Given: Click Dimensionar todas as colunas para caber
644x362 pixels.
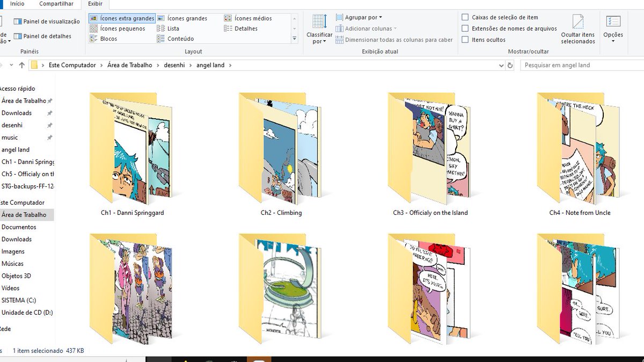Looking at the screenshot, I should point(394,40).
